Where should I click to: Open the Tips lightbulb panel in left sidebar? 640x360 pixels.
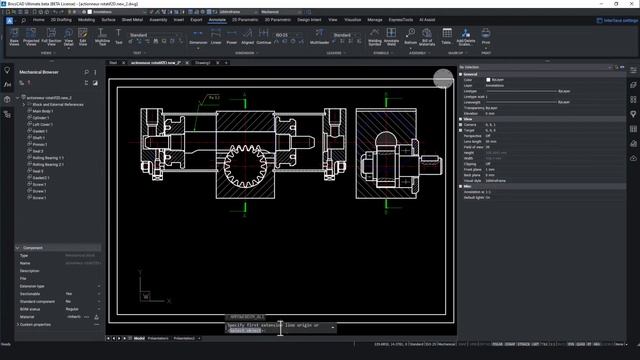pyautogui.click(x=7, y=70)
